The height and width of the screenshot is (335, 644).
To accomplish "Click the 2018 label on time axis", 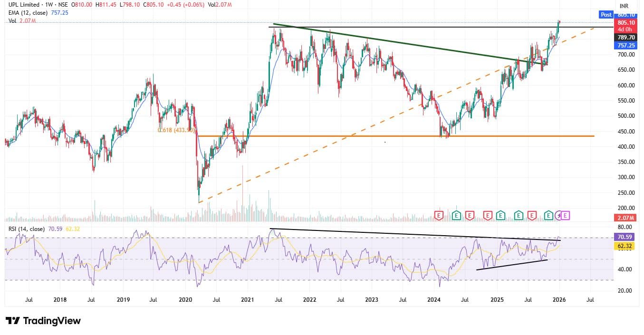I will tap(61, 300).
